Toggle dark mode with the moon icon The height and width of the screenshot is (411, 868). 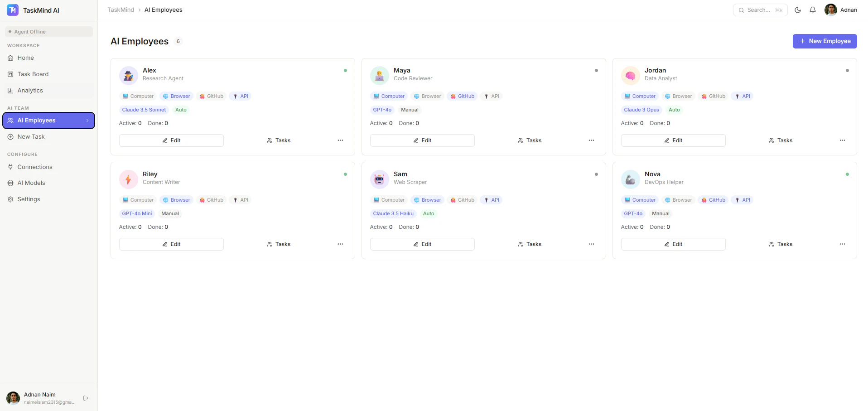tap(798, 10)
